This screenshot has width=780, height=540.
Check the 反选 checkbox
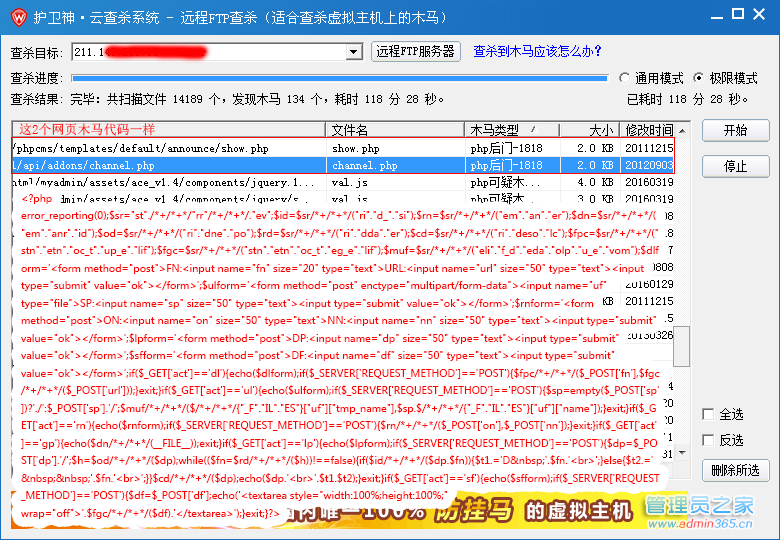[x=708, y=440]
